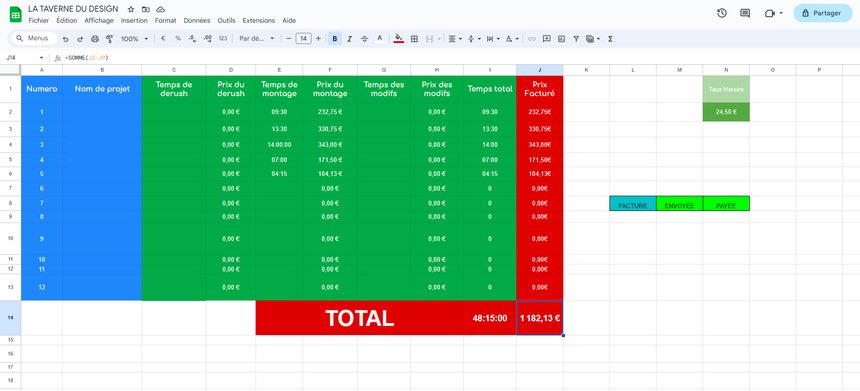The image size is (860, 391).
Task: Click the video call camera icon
Action: tap(770, 13)
